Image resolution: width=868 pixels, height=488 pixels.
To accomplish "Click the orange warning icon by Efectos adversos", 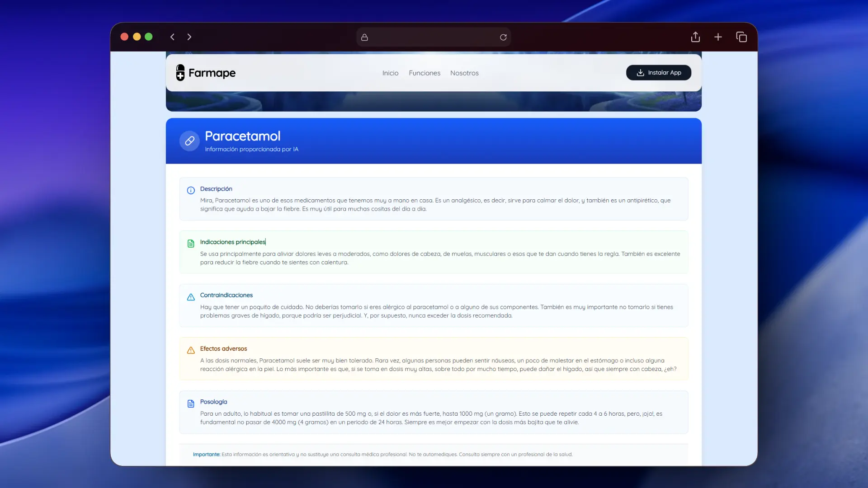I will (x=191, y=350).
